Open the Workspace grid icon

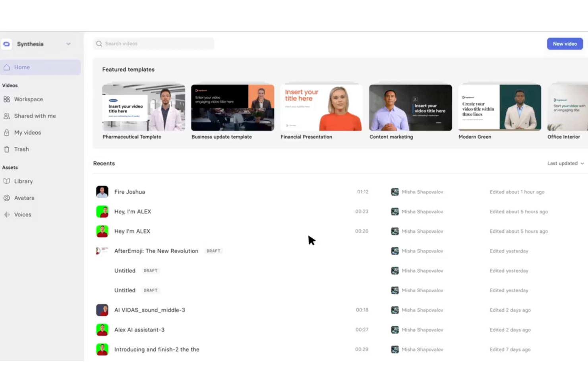pos(7,99)
